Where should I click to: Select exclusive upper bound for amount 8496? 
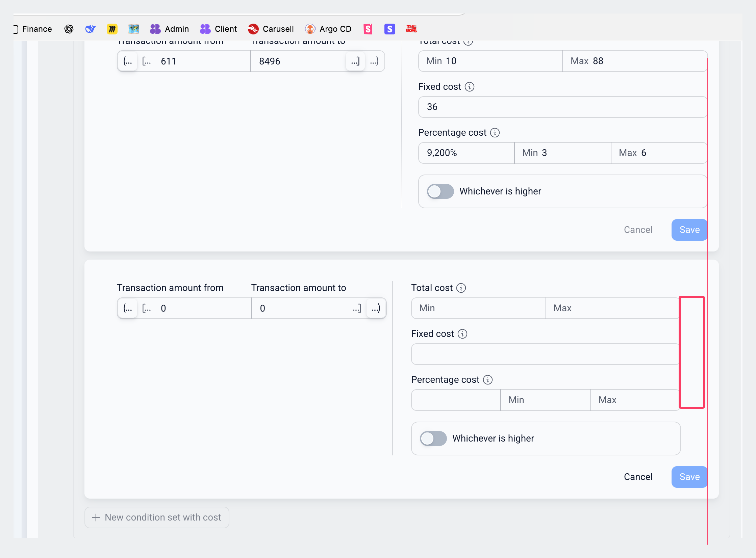coord(374,61)
